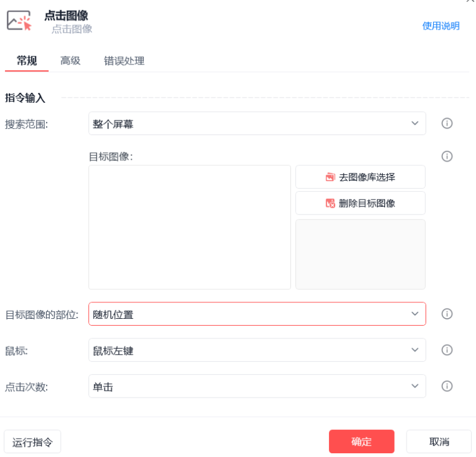Show info tooltip icon for 目标图像
This screenshot has width=476, height=457.
[447, 157]
